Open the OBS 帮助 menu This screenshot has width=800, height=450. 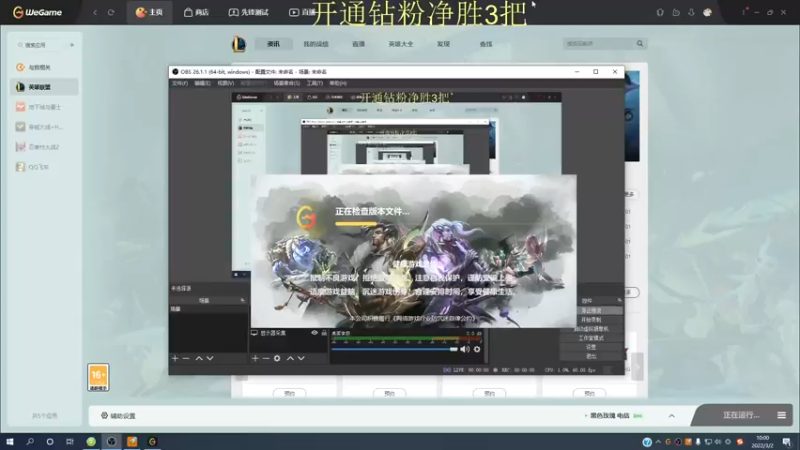pyautogui.click(x=338, y=83)
